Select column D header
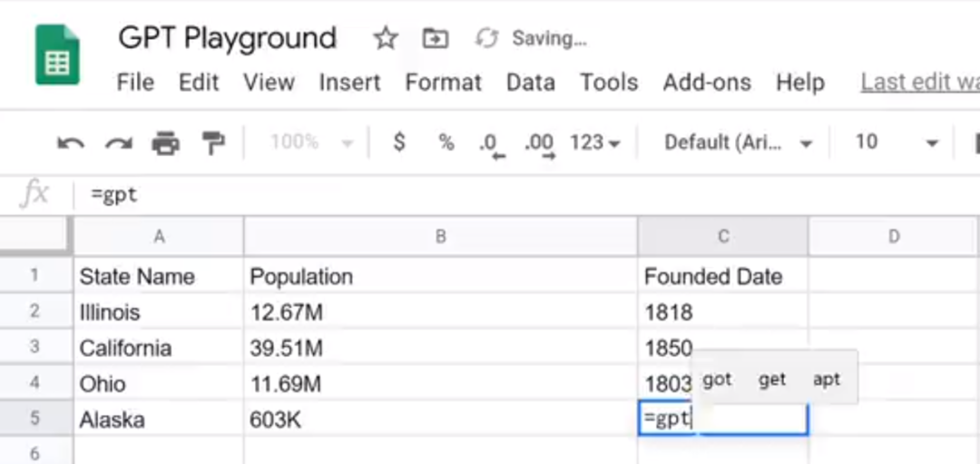 click(x=894, y=236)
